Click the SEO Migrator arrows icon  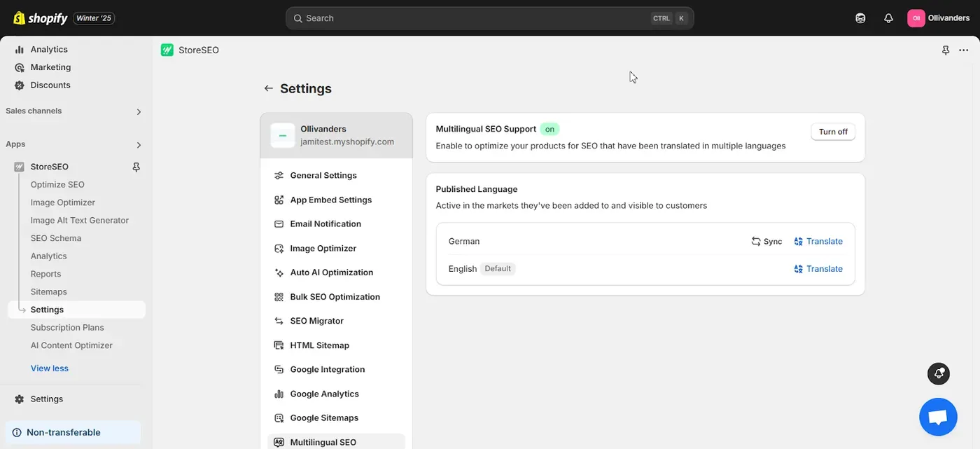click(x=279, y=321)
